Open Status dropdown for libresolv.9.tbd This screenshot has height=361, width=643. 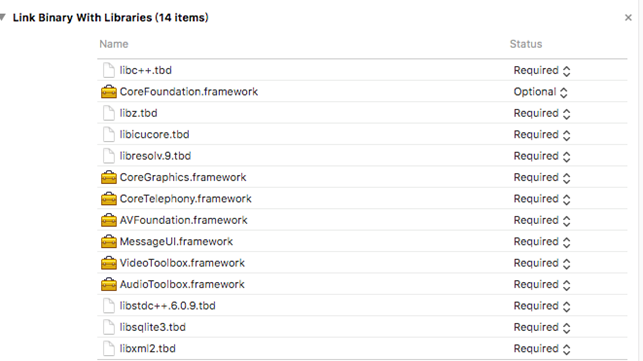coord(542,156)
